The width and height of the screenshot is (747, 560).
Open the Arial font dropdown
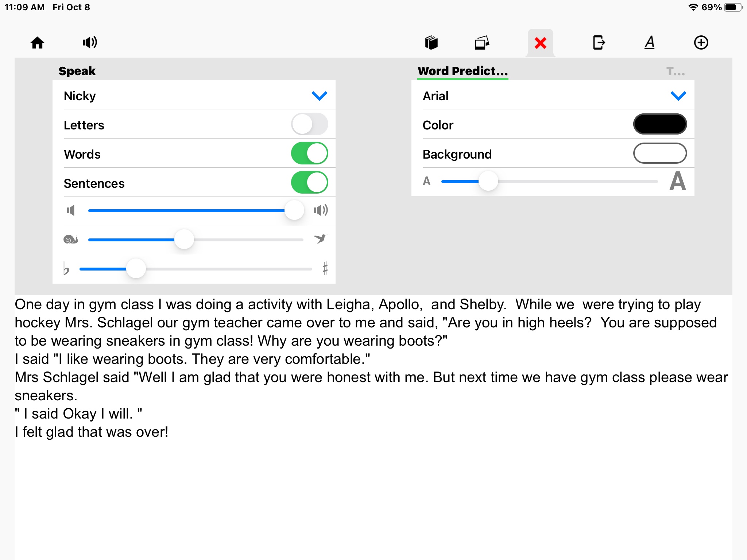pos(678,96)
